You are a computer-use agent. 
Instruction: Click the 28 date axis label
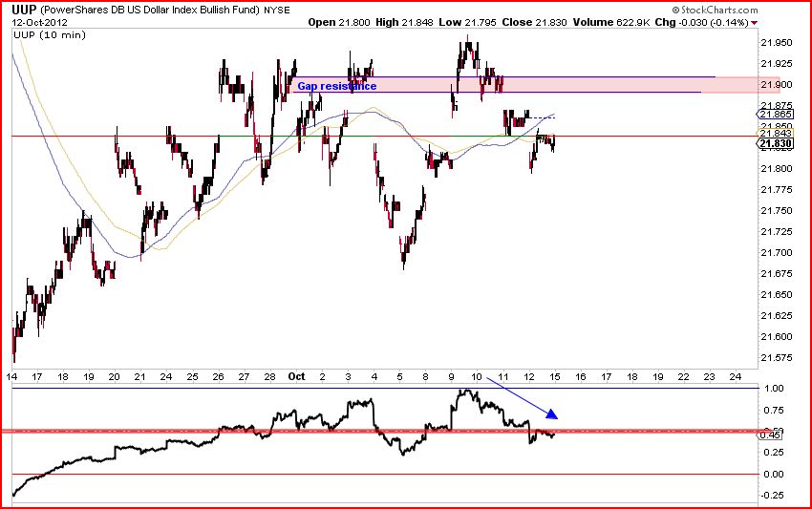point(269,376)
